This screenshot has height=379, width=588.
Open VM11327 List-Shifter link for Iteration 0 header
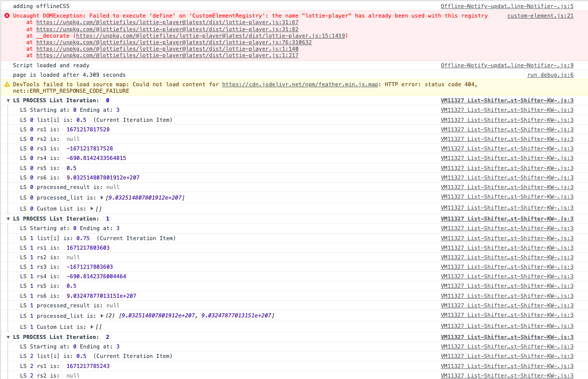[x=507, y=100]
